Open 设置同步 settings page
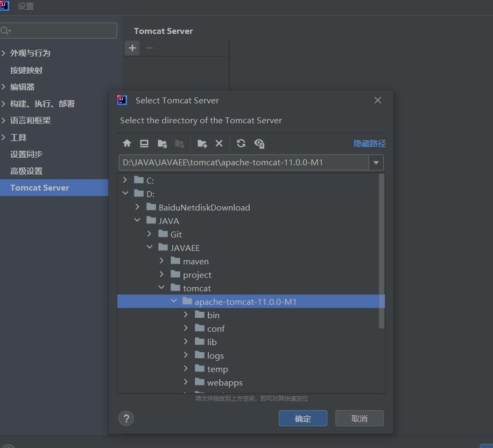Image resolution: width=493 pixels, height=448 pixels. (x=26, y=154)
